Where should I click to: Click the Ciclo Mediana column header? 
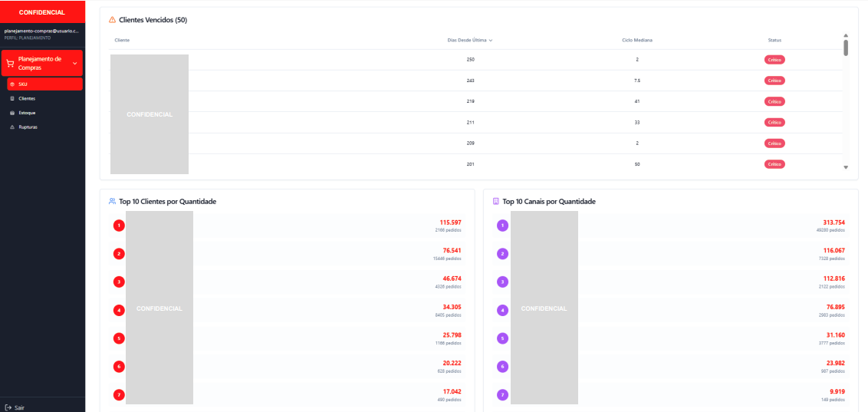pos(636,40)
